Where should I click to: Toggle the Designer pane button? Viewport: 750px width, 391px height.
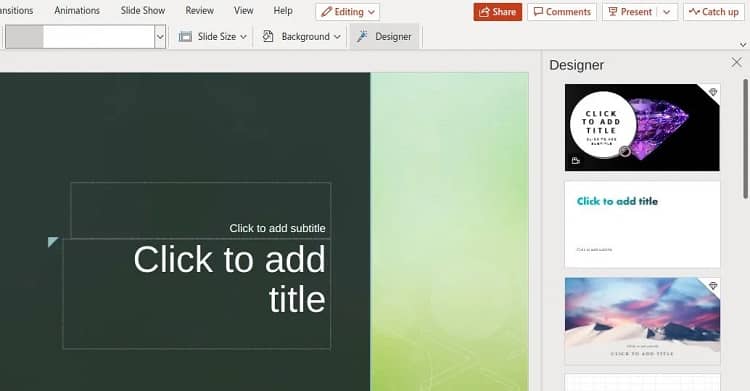tap(384, 36)
